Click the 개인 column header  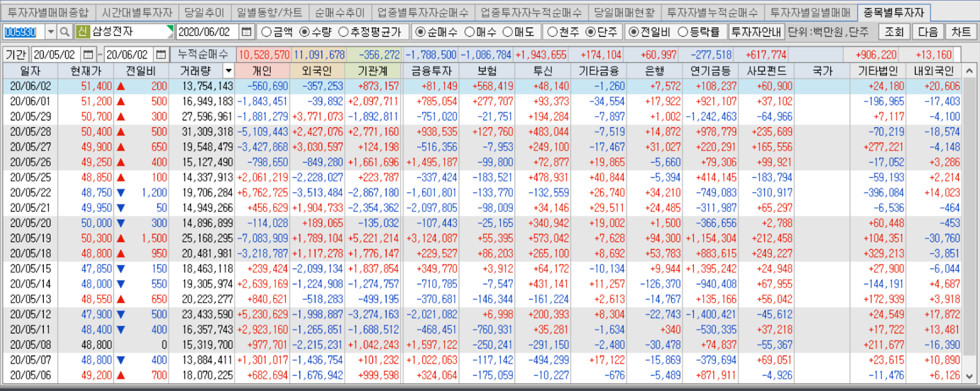(262, 71)
